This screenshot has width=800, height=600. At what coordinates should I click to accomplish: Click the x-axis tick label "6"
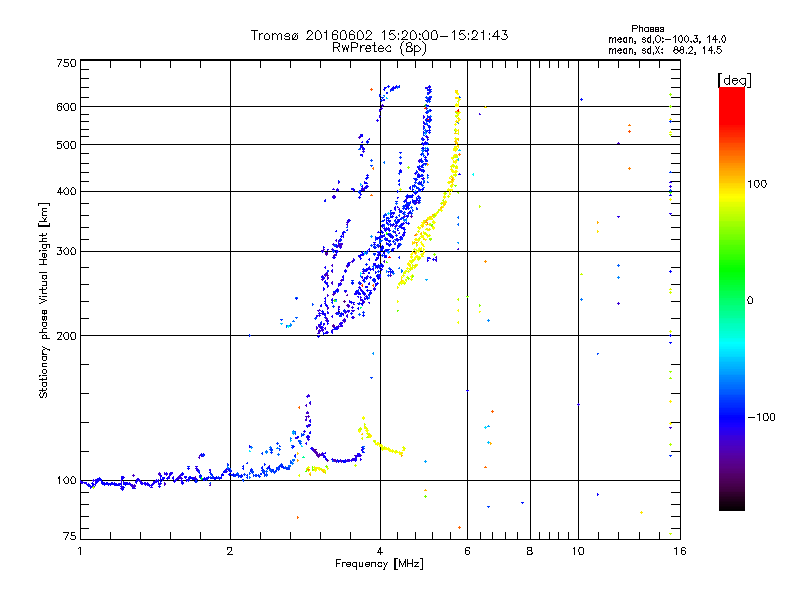pyautogui.click(x=467, y=551)
